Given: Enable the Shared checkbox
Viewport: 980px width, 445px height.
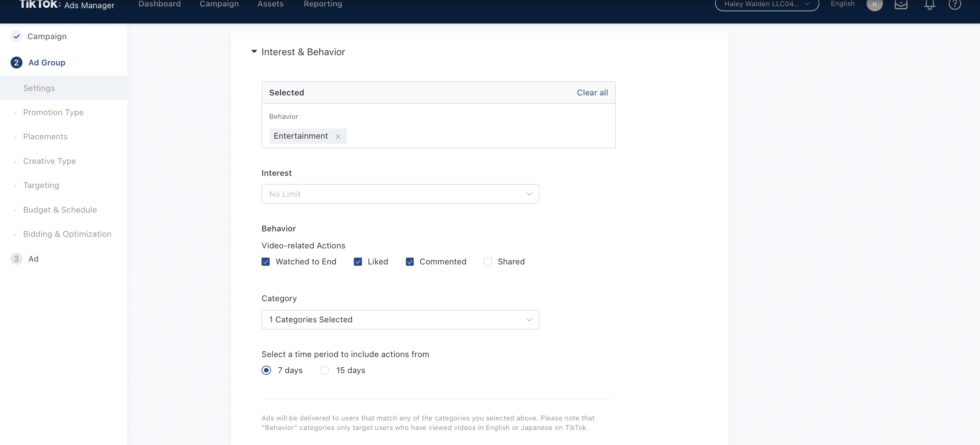Looking at the screenshot, I should pos(488,262).
